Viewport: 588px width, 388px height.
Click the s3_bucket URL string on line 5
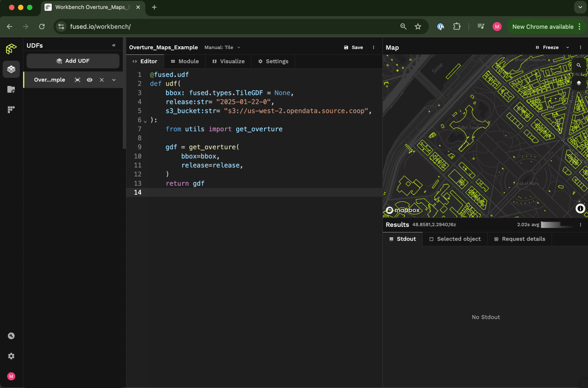pyautogui.click(x=296, y=111)
